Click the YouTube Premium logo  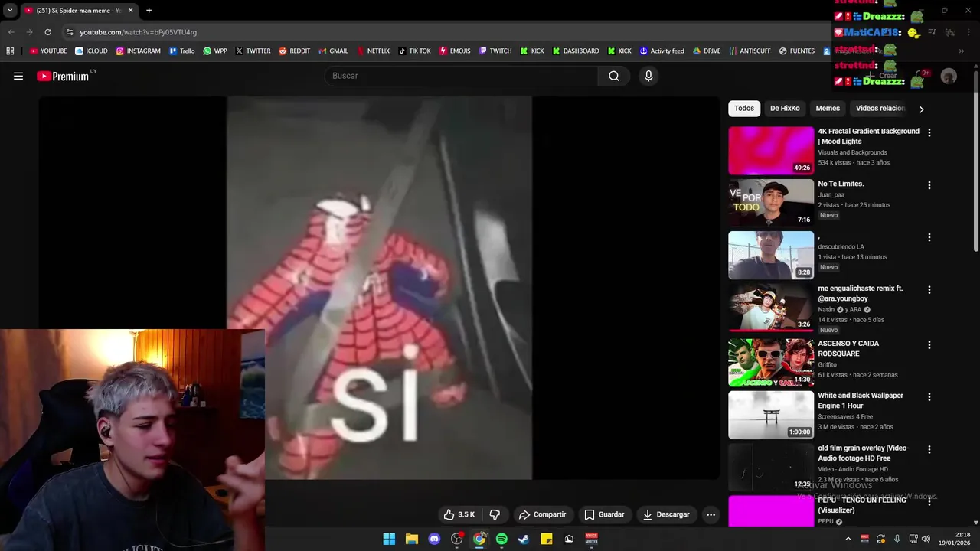(63, 76)
